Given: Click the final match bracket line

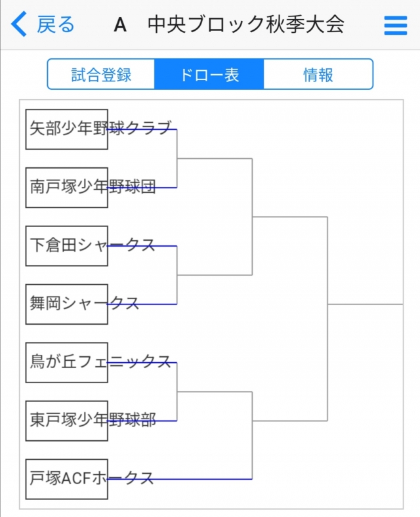Looking at the screenshot, I should point(327,304).
